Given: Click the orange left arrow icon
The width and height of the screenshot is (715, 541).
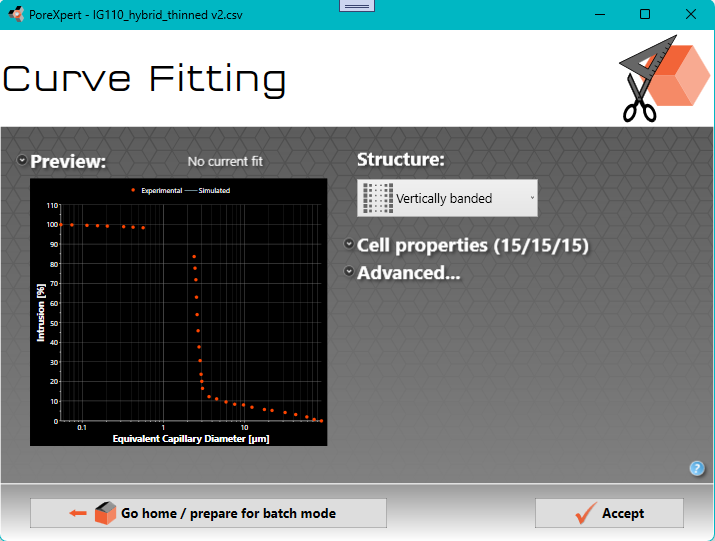Looking at the screenshot, I should pyautogui.click(x=78, y=514).
